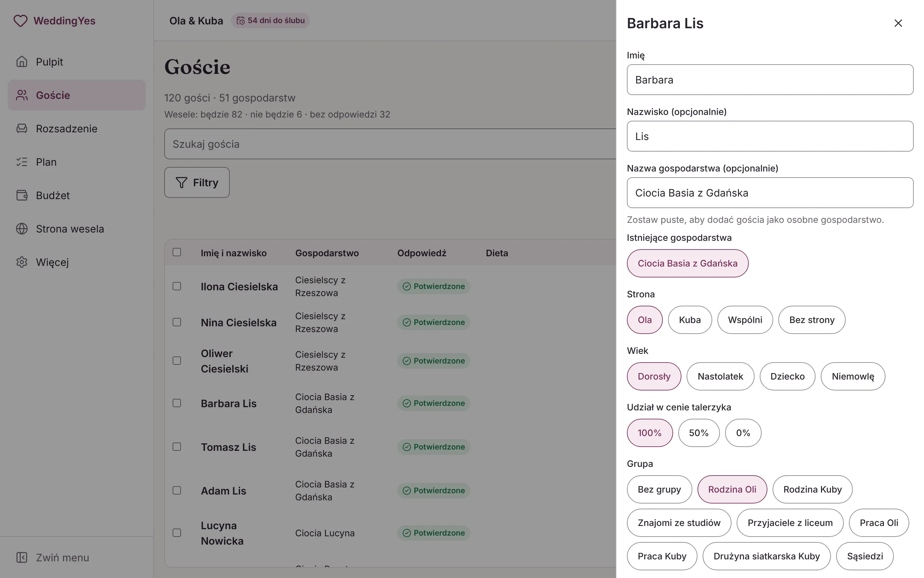Set side to Wspólni
Screen dimensions: 924x578
tap(745, 320)
